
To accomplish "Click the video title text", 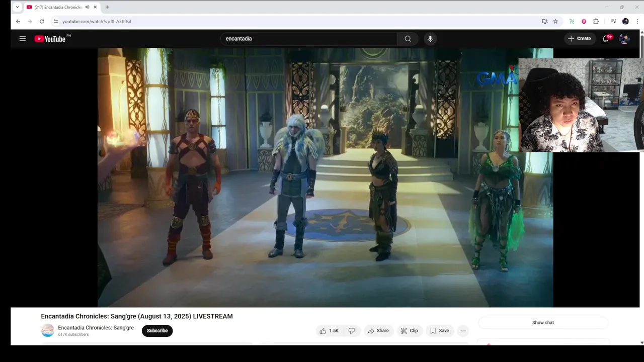I will pos(137,316).
